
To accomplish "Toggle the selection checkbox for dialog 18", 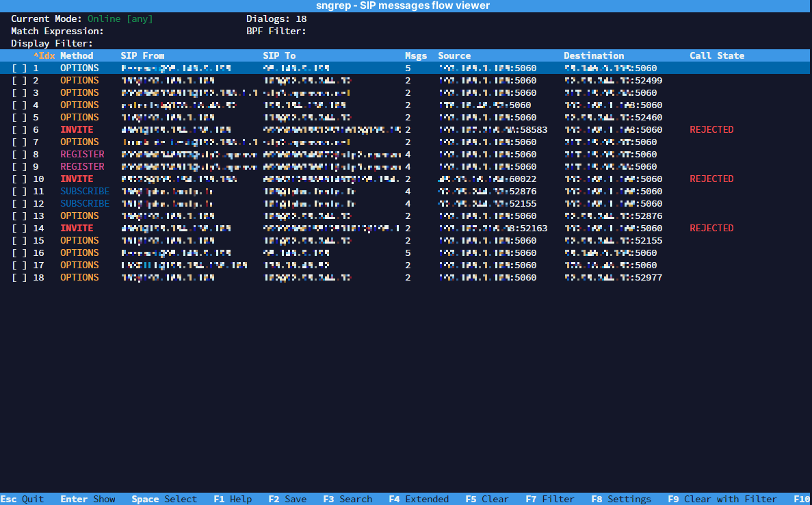I will click(x=19, y=278).
